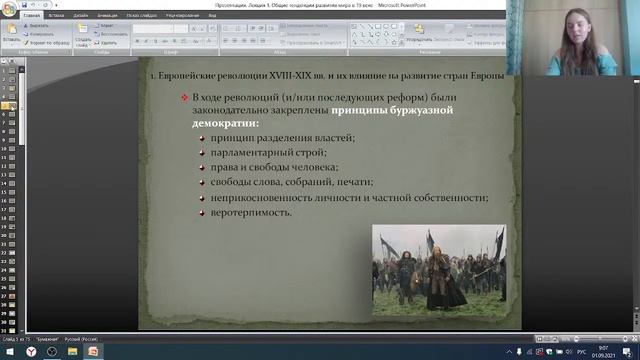
Task: Open the Экспресс-стили quick styles gallery
Action: [449, 33]
